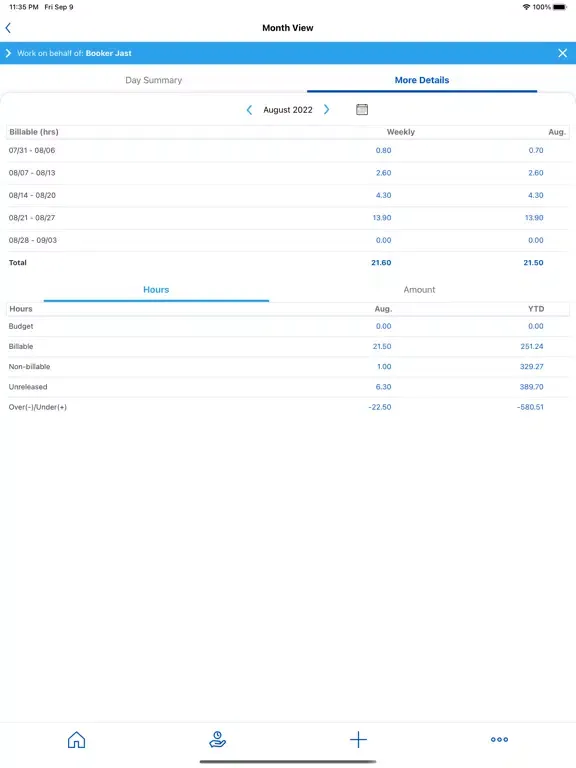Viewport: 576px width, 768px height.
Task: Click Billable YTD value 251.24
Action: 532,346
